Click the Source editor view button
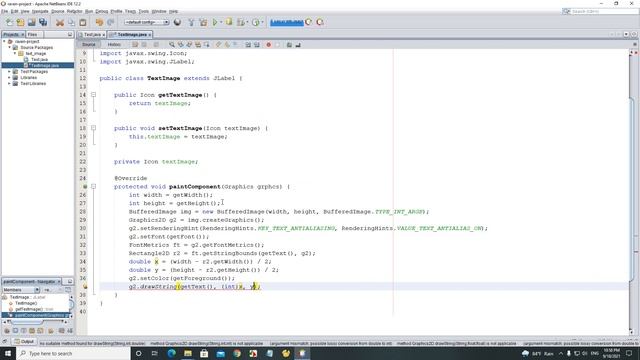The image size is (640, 360). tap(89, 44)
